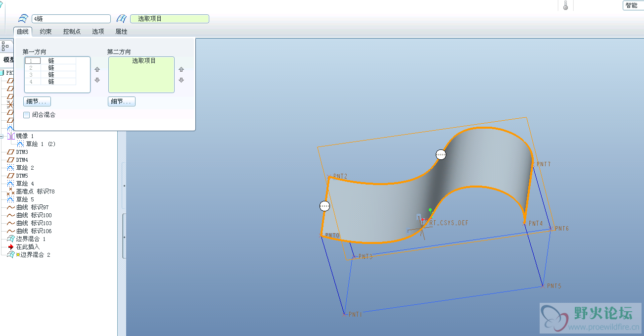Activate the 第二方向 选取项目 list box

141,75
